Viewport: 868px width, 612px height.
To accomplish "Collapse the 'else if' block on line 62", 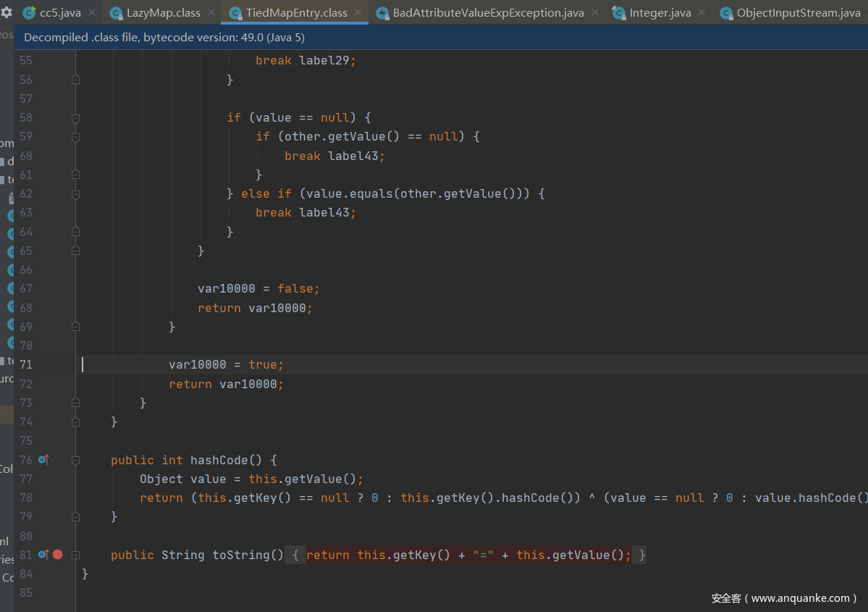I will pos(75,193).
